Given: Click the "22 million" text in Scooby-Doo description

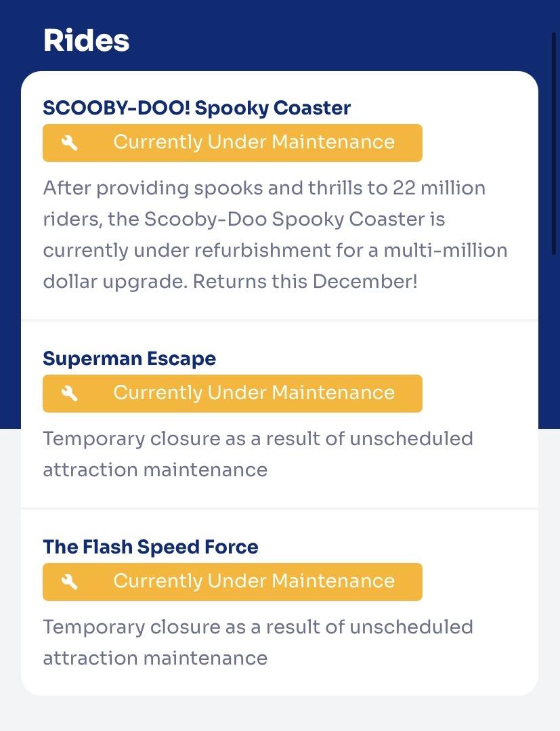Looking at the screenshot, I should click(x=439, y=188).
